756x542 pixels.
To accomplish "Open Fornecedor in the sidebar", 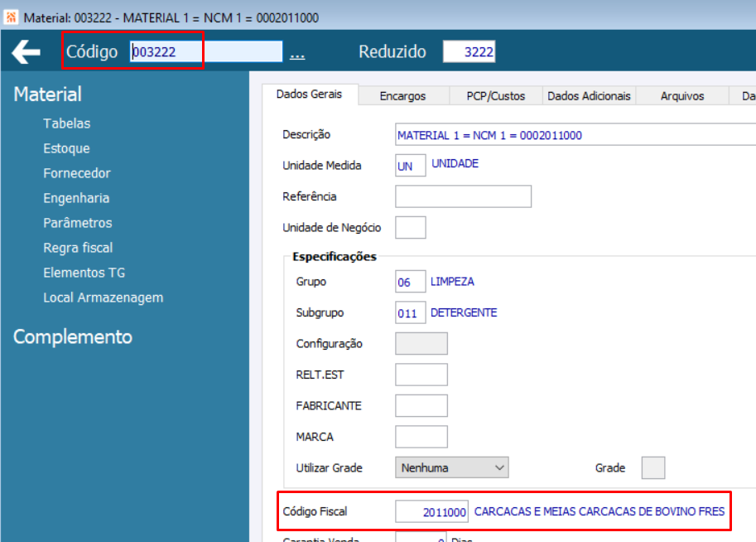I will 77,173.
